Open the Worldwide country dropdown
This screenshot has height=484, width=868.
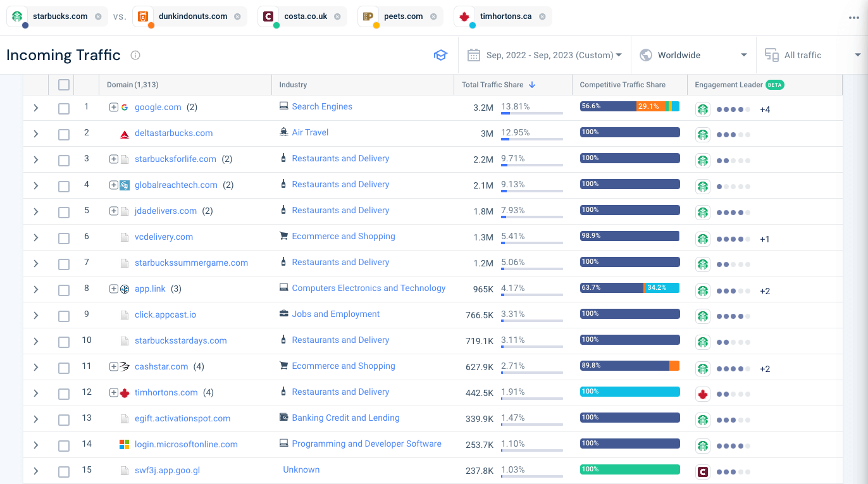point(695,55)
